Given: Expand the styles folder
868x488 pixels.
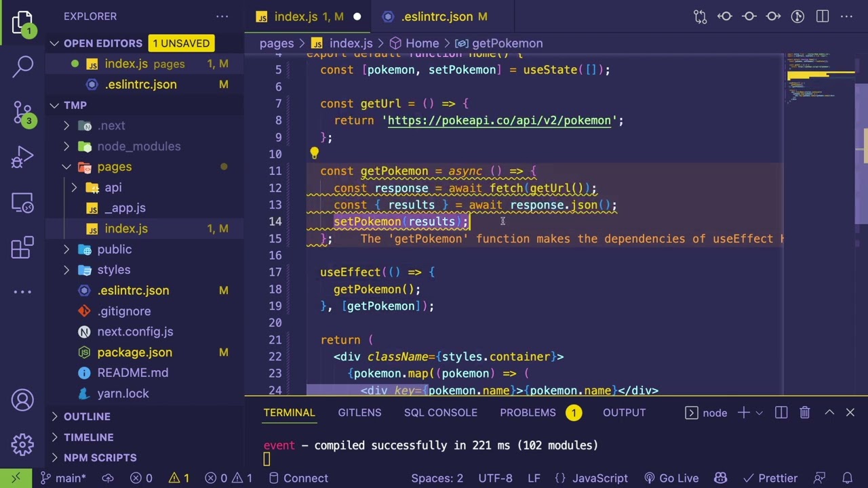Looking at the screenshot, I should click(66, 270).
